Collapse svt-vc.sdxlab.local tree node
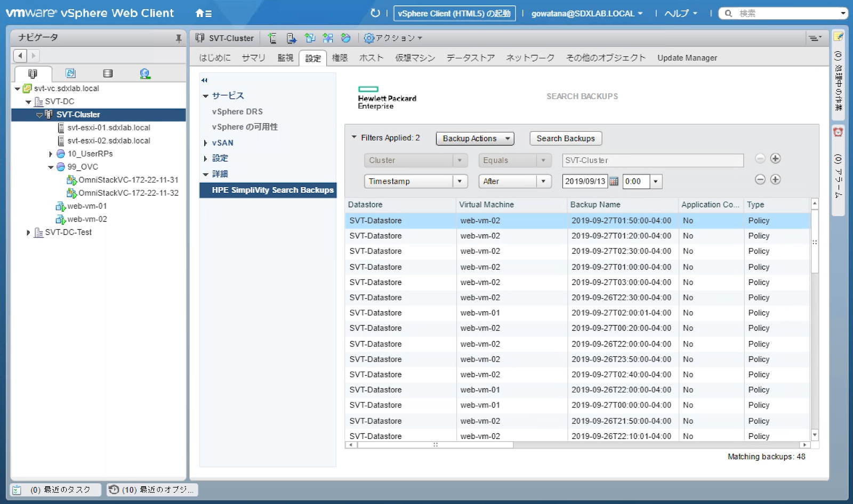853x504 pixels. [18, 89]
